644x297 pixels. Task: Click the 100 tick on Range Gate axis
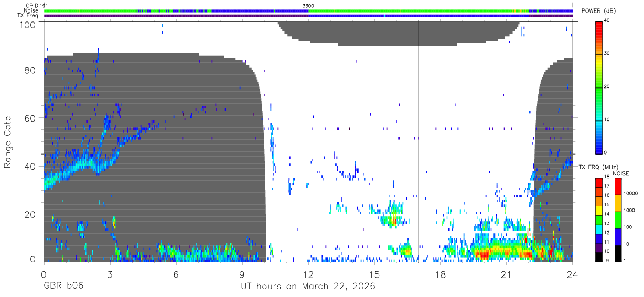[28, 24]
